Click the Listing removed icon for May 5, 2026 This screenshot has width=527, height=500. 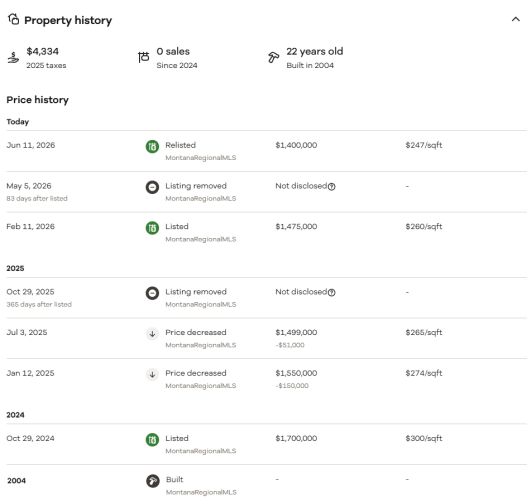point(152,187)
